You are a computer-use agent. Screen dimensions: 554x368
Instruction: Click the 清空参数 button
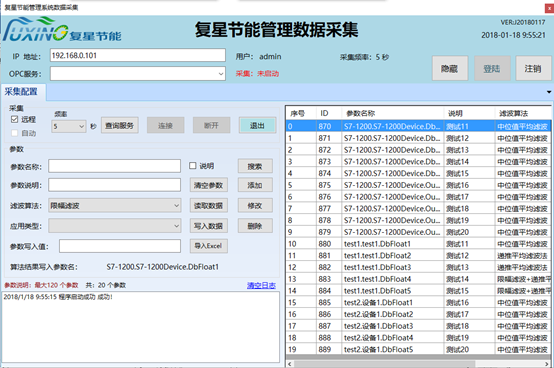tap(208, 185)
